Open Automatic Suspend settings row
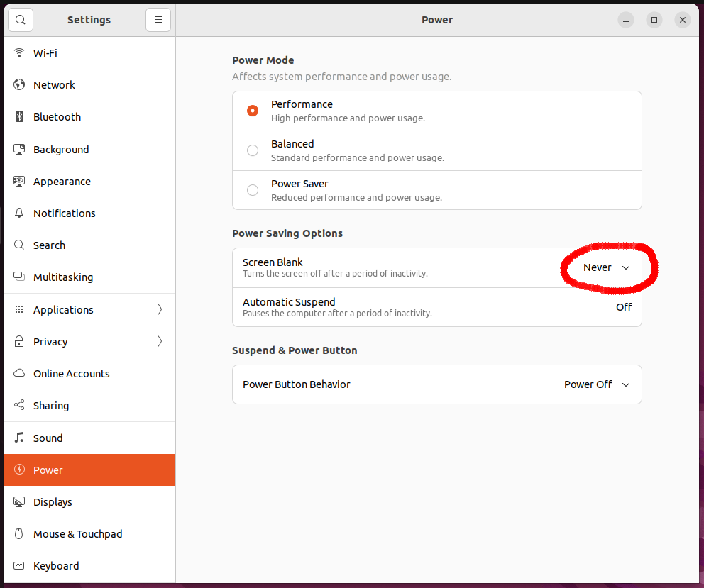The image size is (704, 588). point(436,307)
